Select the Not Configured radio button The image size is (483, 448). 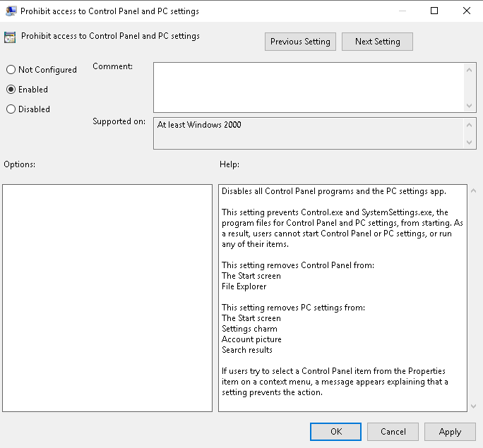click(11, 70)
